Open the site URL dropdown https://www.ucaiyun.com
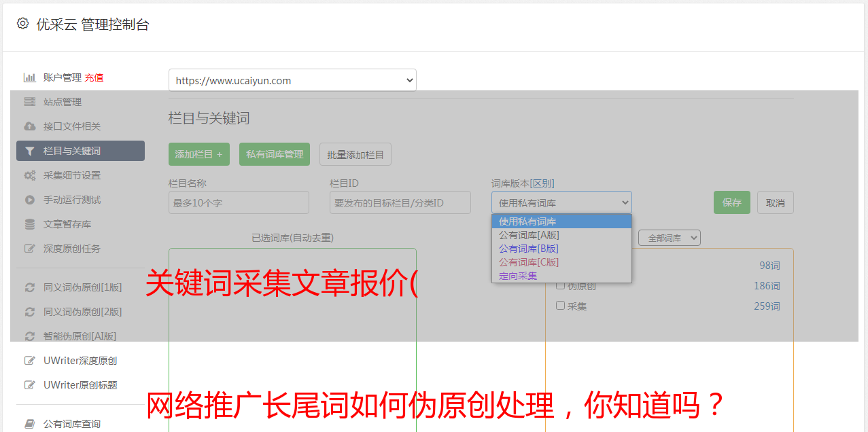The width and height of the screenshot is (868, 432). coord(292,80)
